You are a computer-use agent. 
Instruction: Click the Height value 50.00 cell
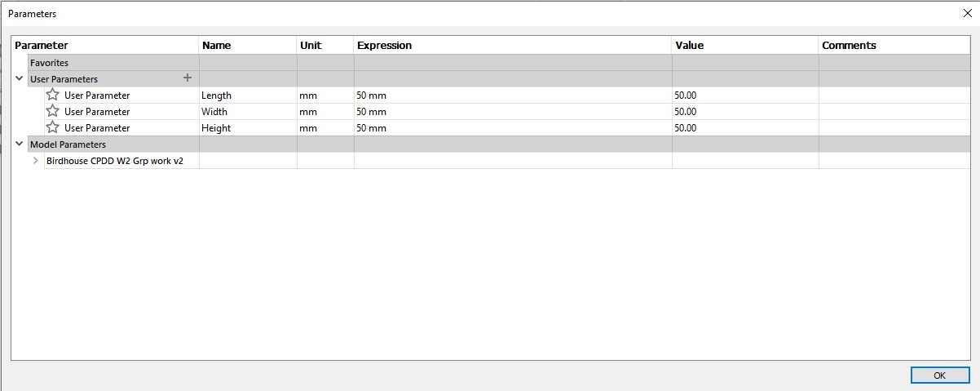pos(745,127)
